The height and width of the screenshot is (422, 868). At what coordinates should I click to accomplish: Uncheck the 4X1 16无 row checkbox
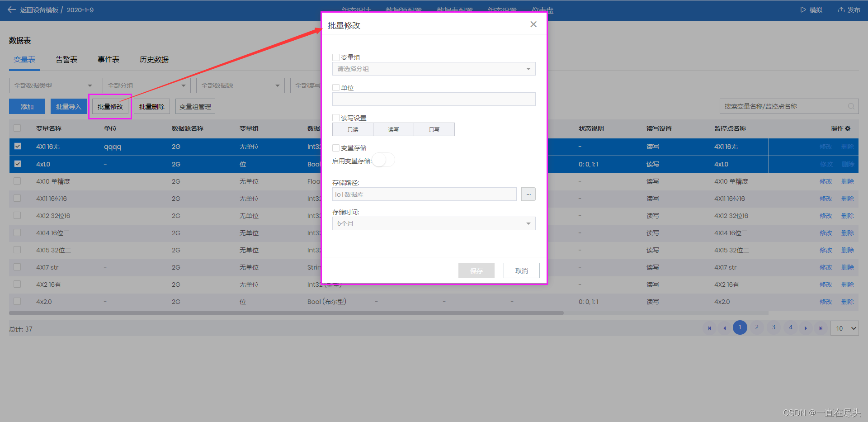coord(18,146)
